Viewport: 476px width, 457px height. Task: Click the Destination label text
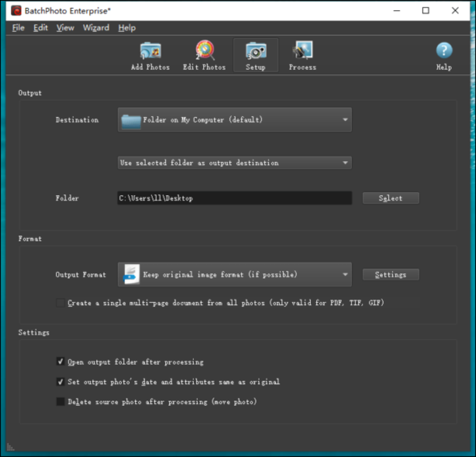pyautogui.click(x=77, y=120)
